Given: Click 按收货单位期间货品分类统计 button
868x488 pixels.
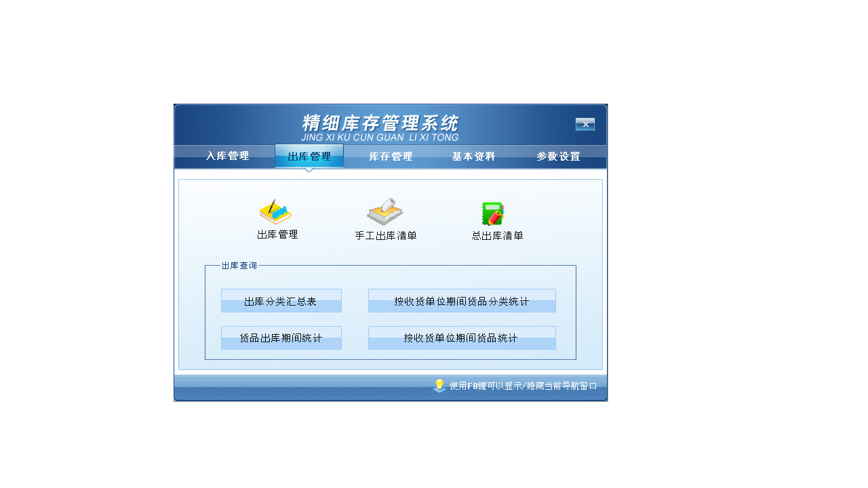Looking at the screenshot, I should [461, 300].
